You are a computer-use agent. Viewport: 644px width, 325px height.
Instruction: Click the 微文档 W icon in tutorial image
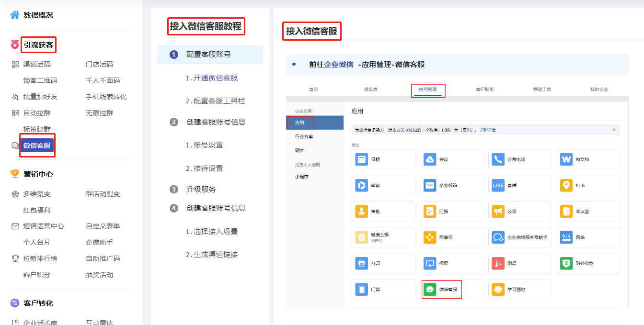[566, 159]
